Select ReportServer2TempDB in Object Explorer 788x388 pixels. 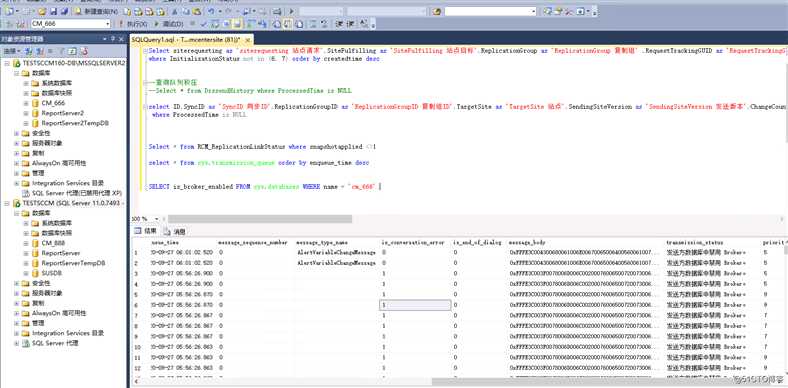coord(75,123)
